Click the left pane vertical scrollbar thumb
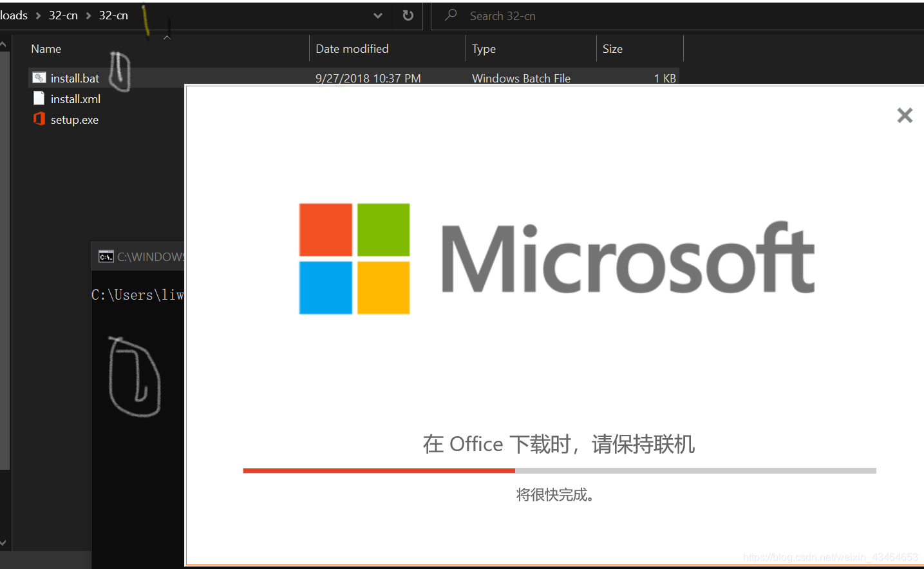 [4, 261]
